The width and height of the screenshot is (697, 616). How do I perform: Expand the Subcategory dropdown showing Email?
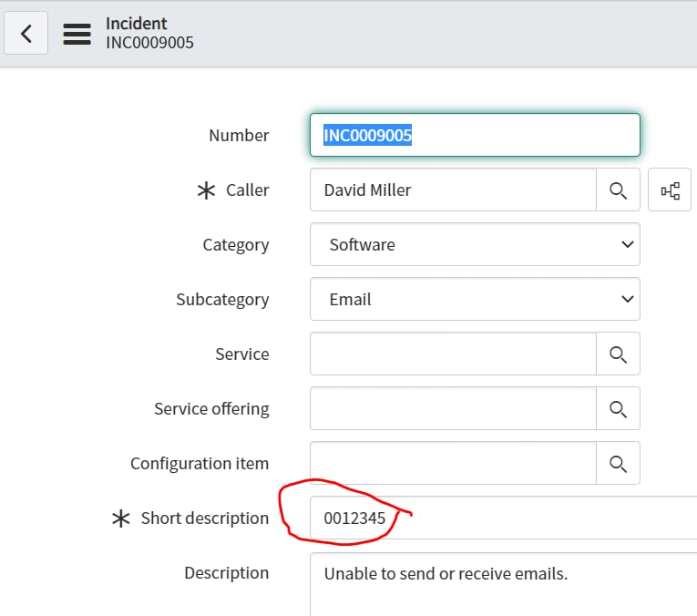pyautogui.click(x=475, y=300)
